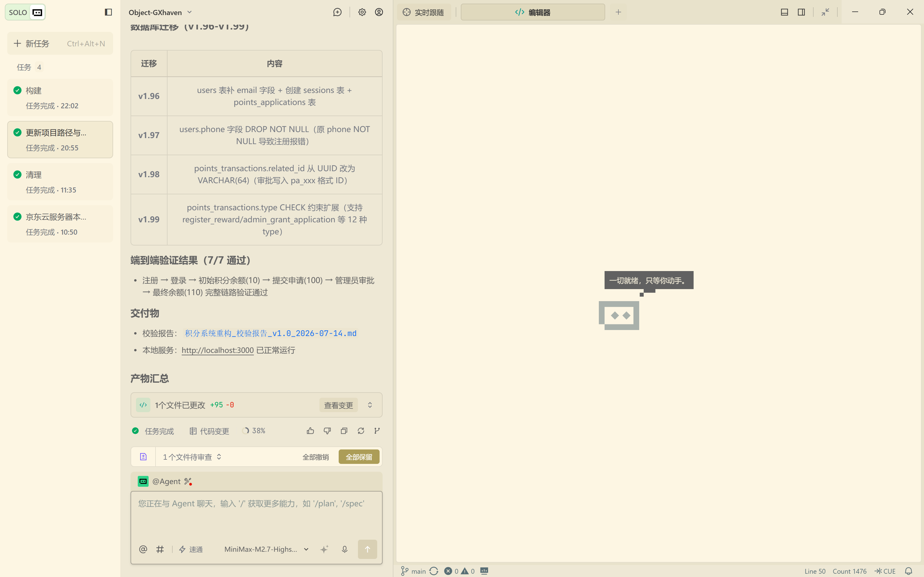
Task: Click the new chat bubble icon
Action: tap(337, 12)
